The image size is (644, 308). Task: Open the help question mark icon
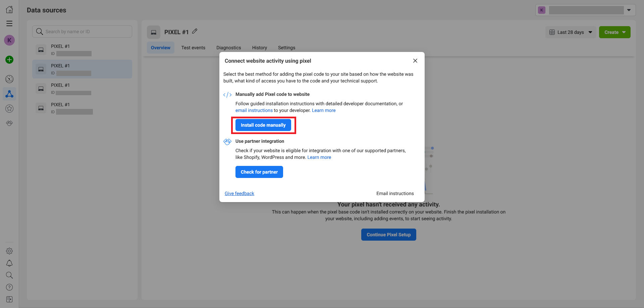point(9,287)
